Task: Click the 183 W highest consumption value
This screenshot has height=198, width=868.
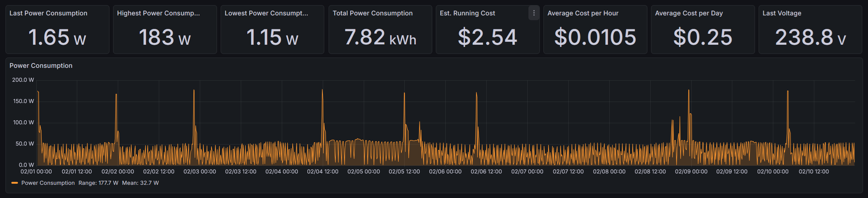Action: [x=165, y=37]
